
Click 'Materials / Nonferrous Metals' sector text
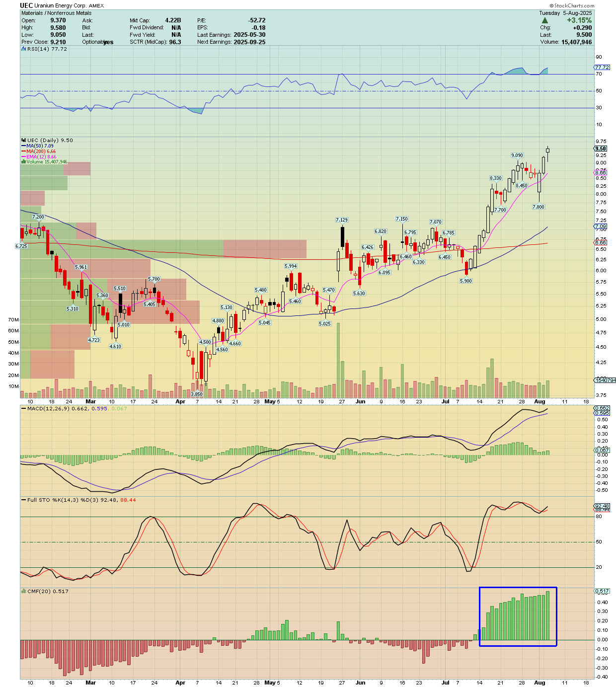click(56, 13)
